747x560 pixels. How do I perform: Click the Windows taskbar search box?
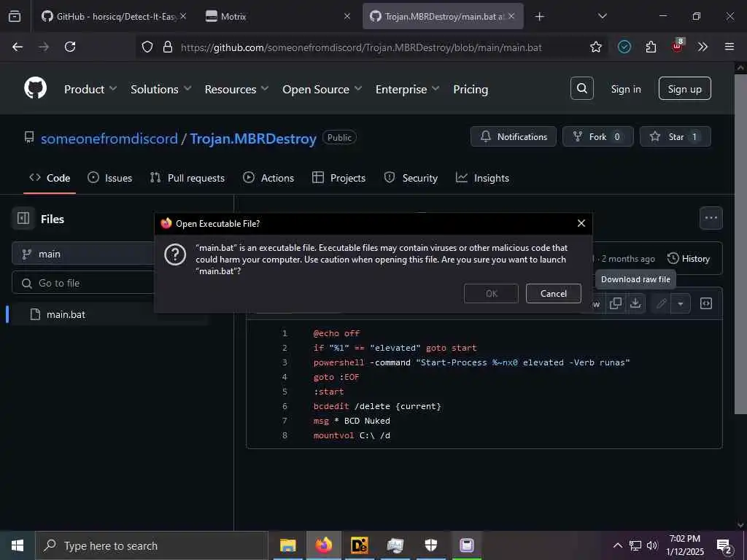click(x=152, y=545)
